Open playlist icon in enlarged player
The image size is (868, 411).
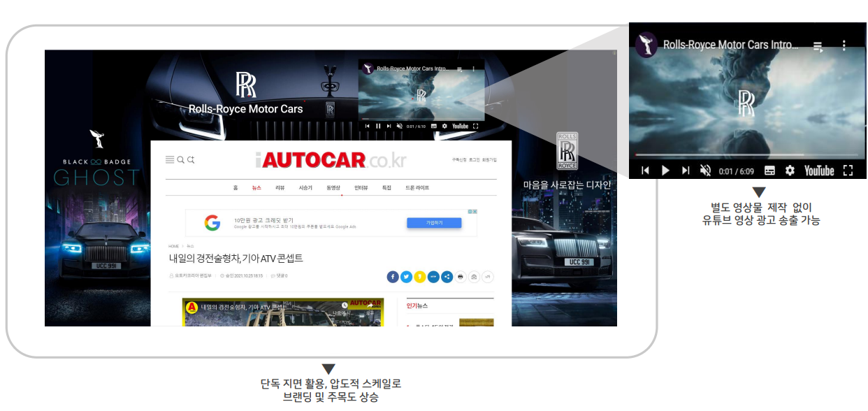[817, 45]
